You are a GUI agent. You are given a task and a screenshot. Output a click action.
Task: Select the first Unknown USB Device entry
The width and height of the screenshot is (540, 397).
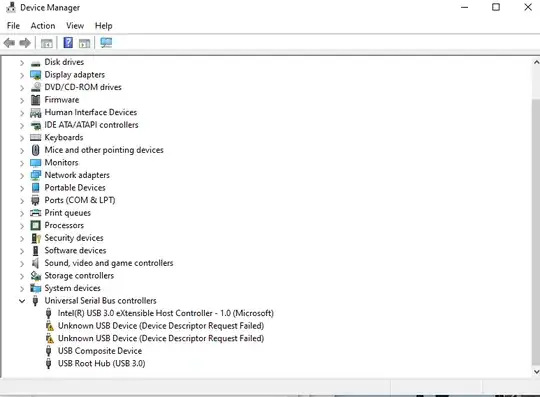click(x=161, y=326)
